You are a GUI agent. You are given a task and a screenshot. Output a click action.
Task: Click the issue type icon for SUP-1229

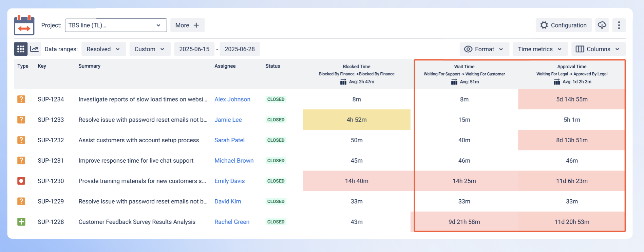[x=21, y=201]
